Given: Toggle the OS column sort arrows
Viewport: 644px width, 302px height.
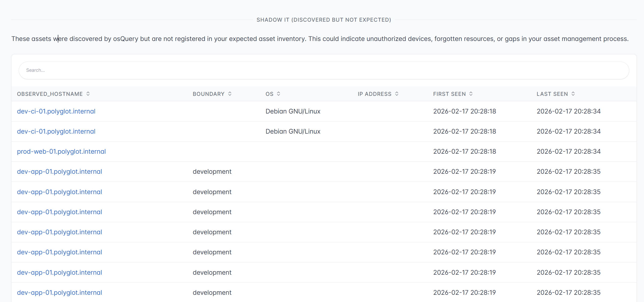Looking at the screenshot, I should coord(279,94).
